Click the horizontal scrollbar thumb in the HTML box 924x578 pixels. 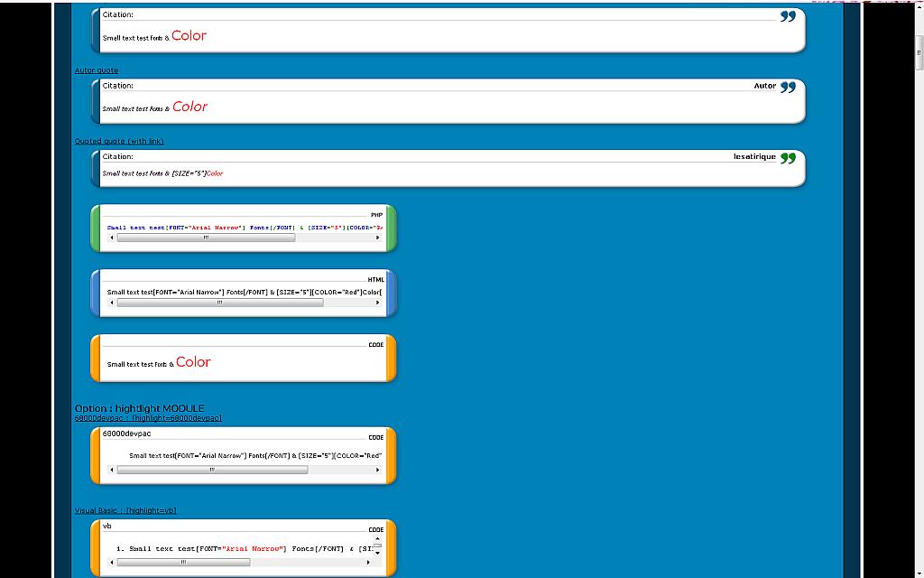(x=219, y=303)
